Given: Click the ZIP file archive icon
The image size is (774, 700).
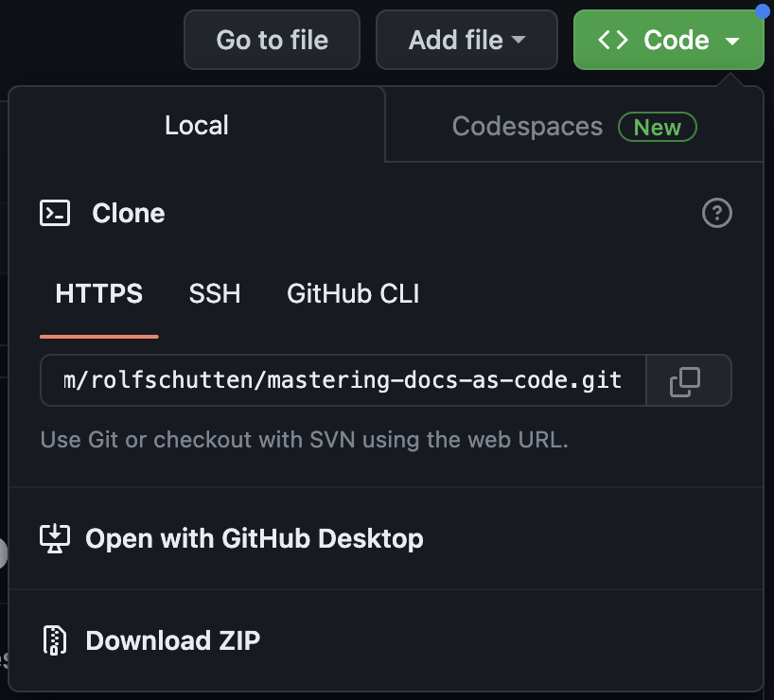Looking at the screenshot, I should 55,640.
